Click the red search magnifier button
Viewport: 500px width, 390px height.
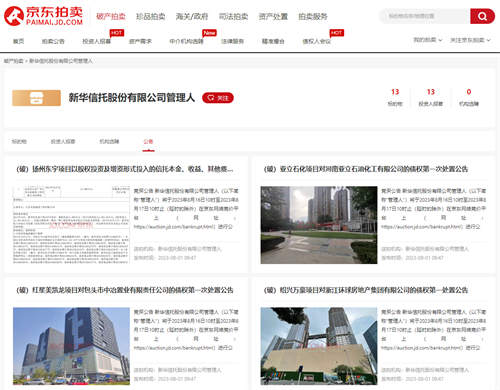(x=482, y=16)
